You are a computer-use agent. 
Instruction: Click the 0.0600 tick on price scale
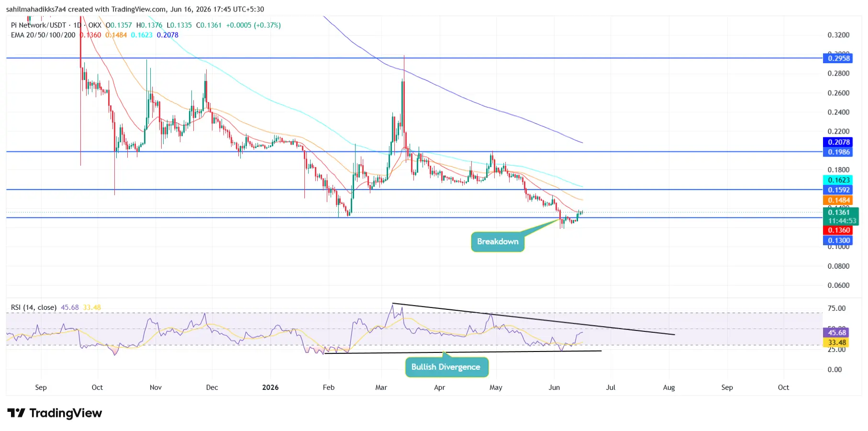[838, 285]
